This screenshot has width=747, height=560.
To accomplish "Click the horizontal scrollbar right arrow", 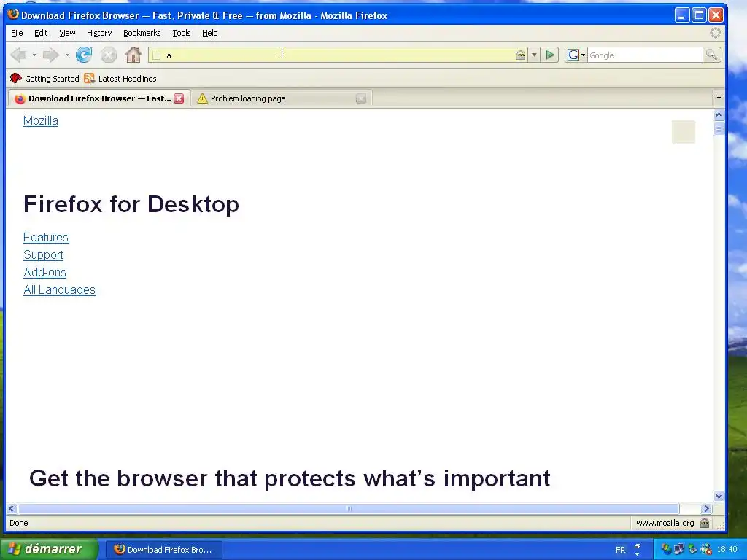I will pyautogui.click(x=706, y=508).
